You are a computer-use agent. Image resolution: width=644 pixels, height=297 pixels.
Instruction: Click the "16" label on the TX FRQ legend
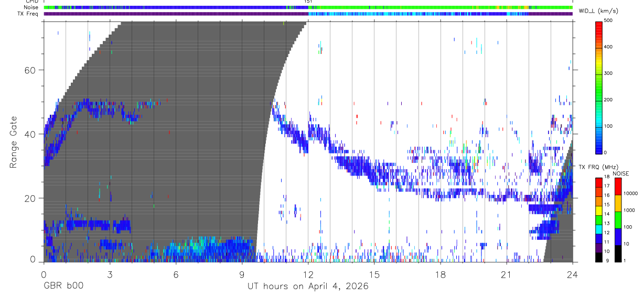(x=607, y=195)
